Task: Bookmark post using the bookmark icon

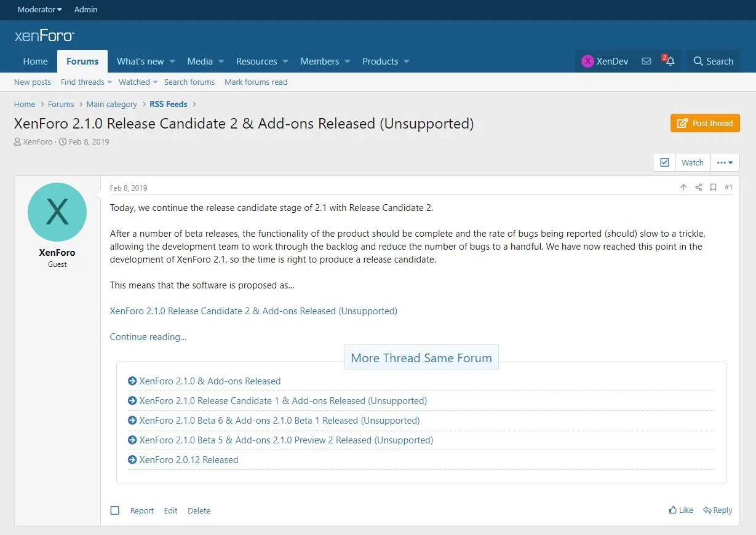Action: [x=713, y=188]
